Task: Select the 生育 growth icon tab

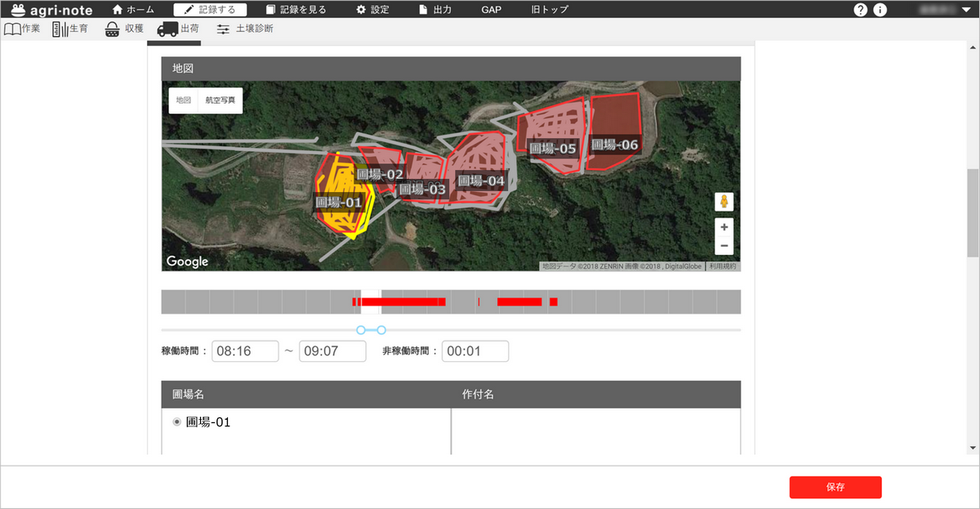Action: pyautogui.click(x=70, y=29)
